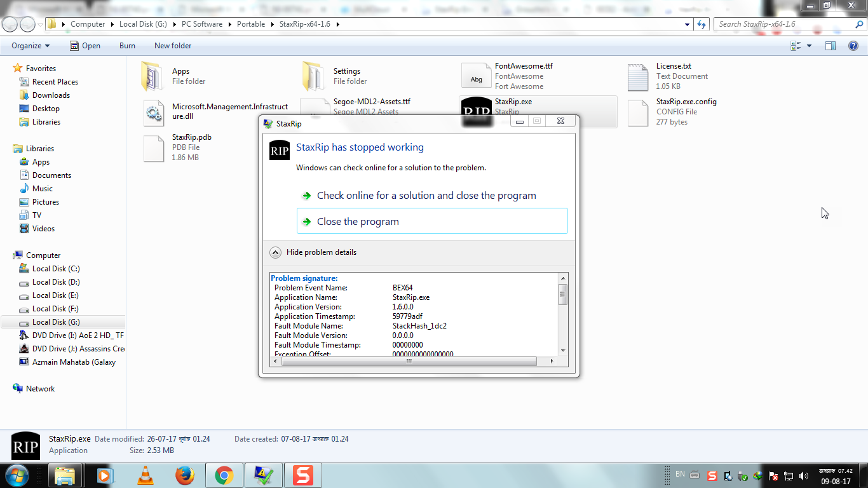This screenshot has height=488, width=868.
Task: Select Local Disk (E:) in sidebar
Action: (x=56, y=295)
